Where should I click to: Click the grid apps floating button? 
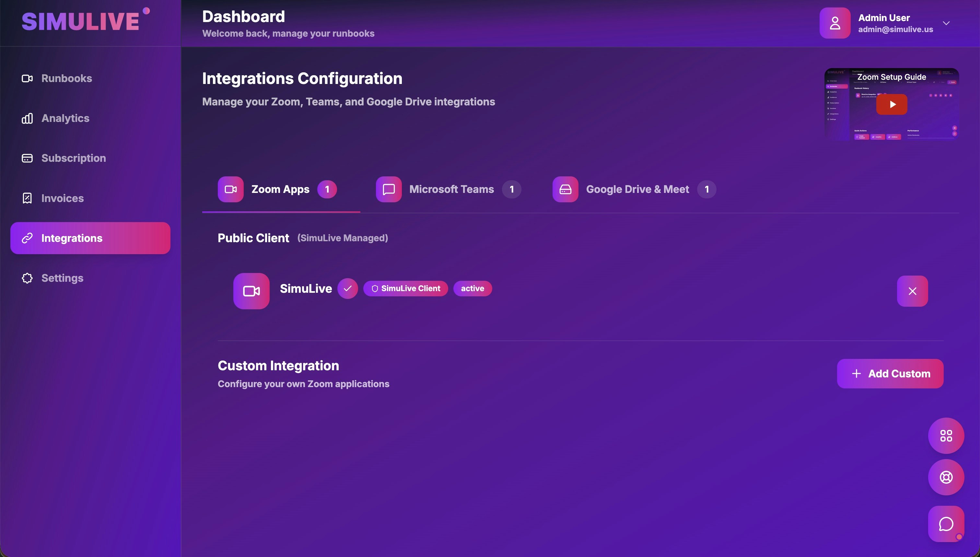pyautogui.click(x=946, y=435)
